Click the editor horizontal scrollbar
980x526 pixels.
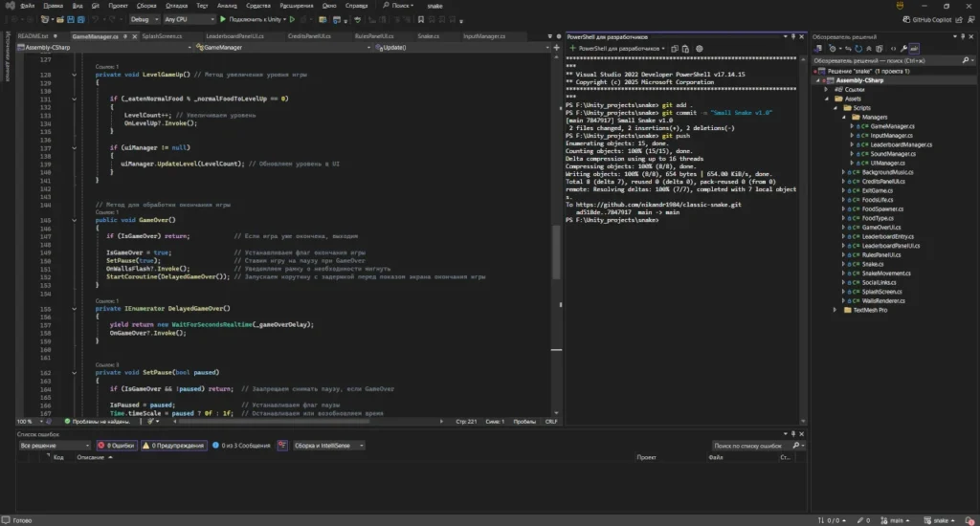[275, 422]
